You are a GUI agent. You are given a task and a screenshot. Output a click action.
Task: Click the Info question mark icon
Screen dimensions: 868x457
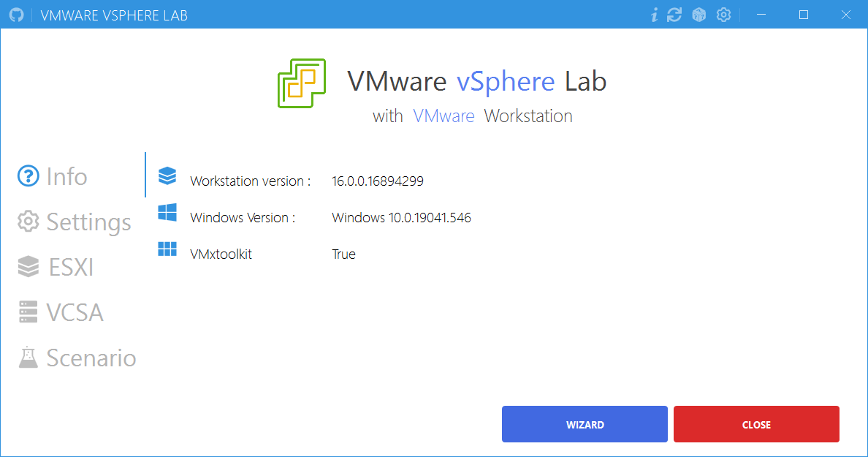point(28,176)
